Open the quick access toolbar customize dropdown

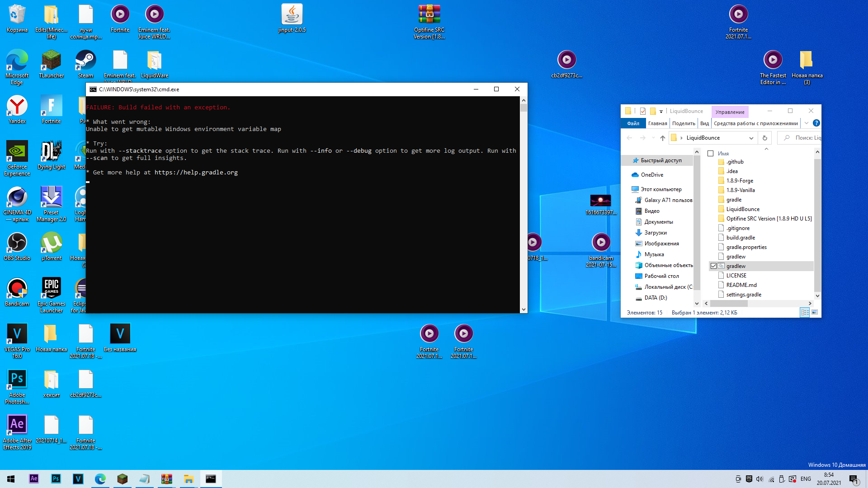(661, 111)
